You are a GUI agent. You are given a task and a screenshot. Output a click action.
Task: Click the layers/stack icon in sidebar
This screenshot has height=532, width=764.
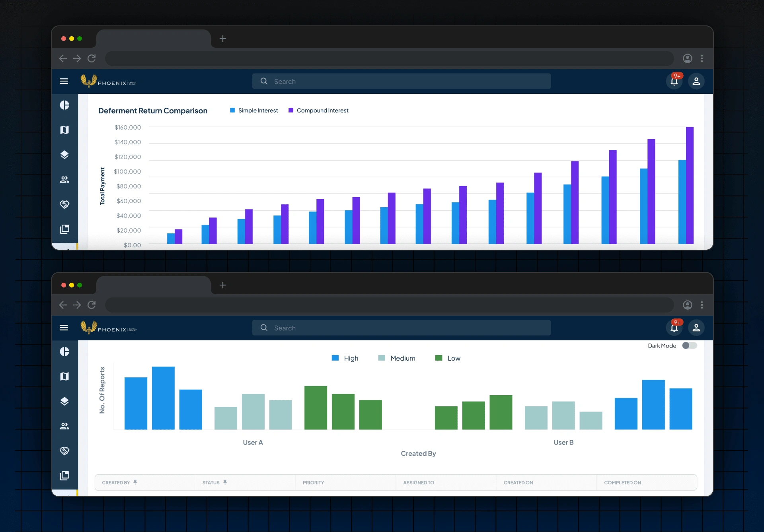click(x=64, y=154)
